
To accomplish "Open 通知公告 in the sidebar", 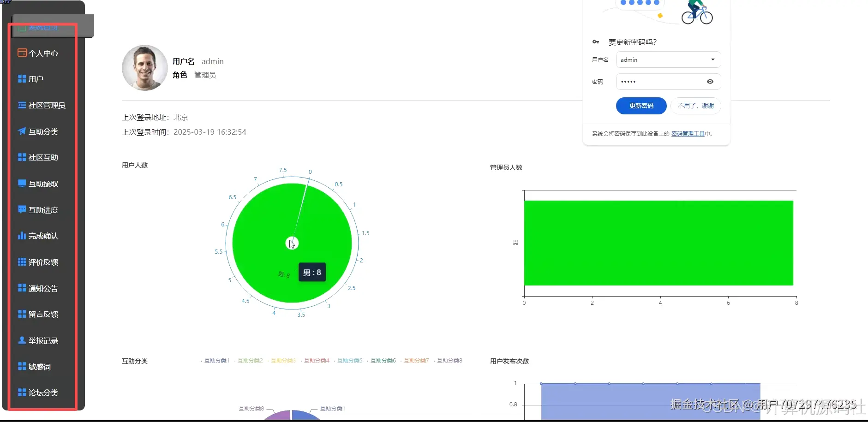I will point(43,288).
